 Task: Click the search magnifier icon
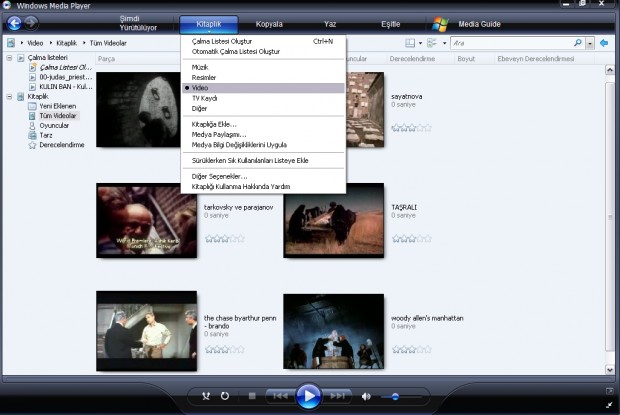tap(578, 42)
